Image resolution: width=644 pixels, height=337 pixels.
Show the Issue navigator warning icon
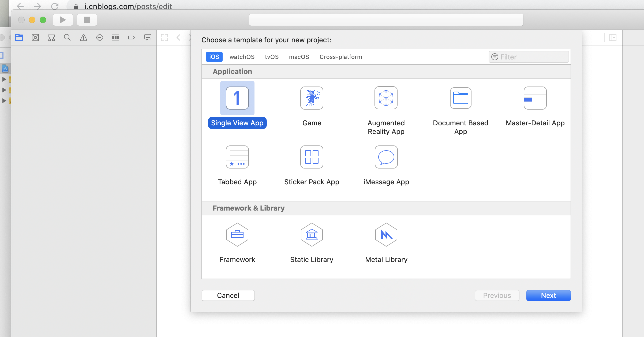click(x=84, y=38)
